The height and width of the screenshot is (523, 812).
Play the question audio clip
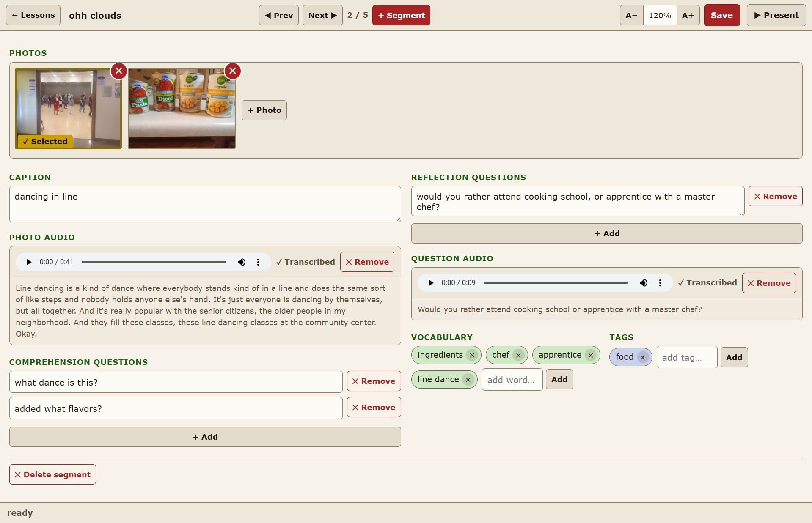point(431,283)
